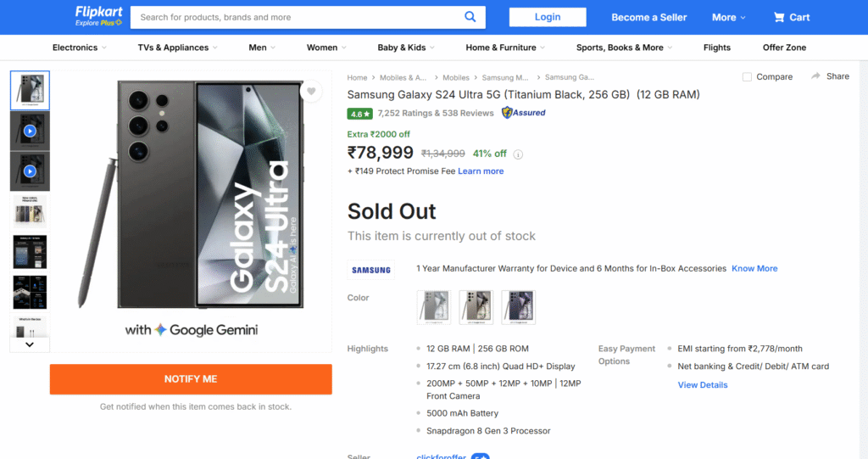Click the Flipkart Explore Plus logo

coord(98,16)
